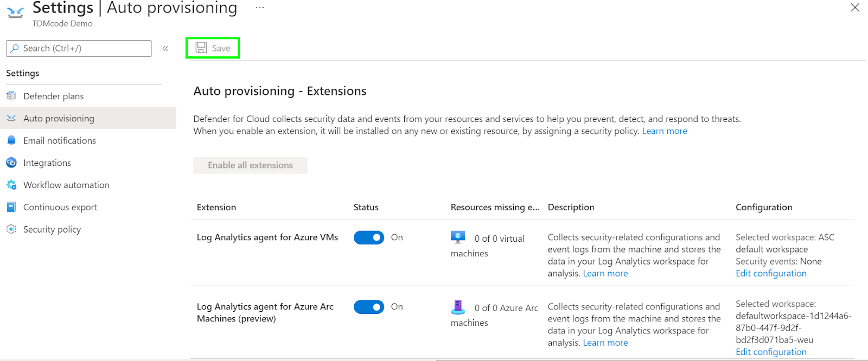The height and width of the screenshot is (361, 868).
Task: Edit configuration for the Azure VMs agent
Action: coord(771,273)
